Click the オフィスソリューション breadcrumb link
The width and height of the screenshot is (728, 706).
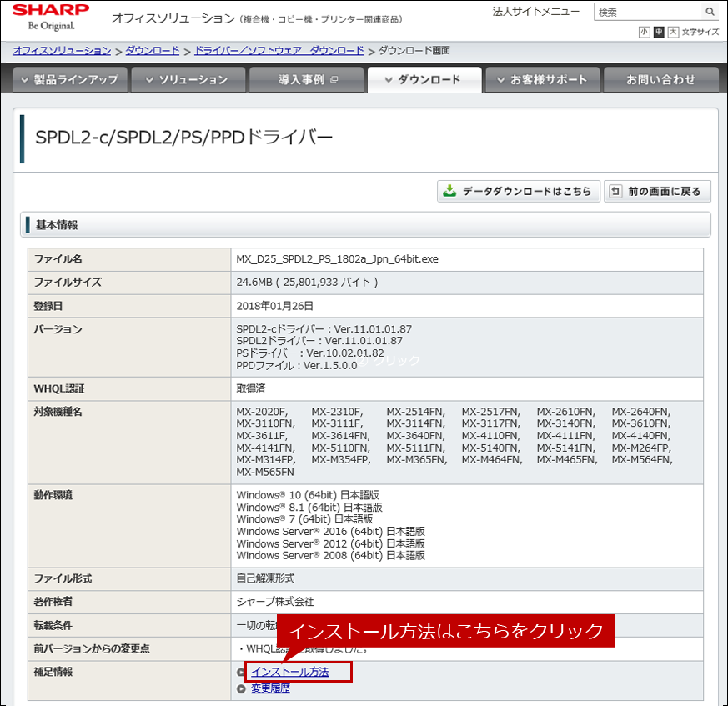[x=62, y=51]
